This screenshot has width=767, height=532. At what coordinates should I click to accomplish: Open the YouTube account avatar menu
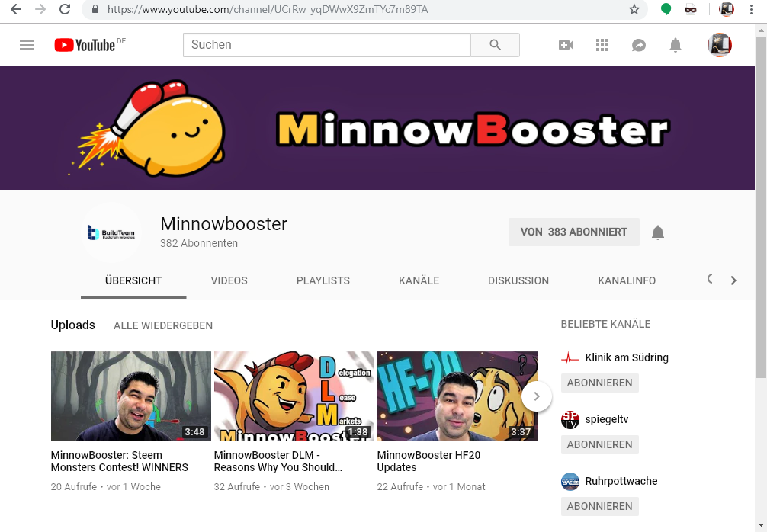719,45
